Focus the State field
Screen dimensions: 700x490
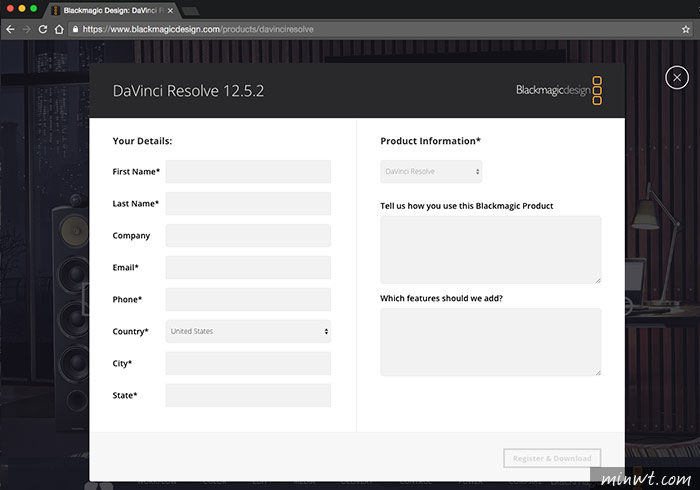(248, 395)
